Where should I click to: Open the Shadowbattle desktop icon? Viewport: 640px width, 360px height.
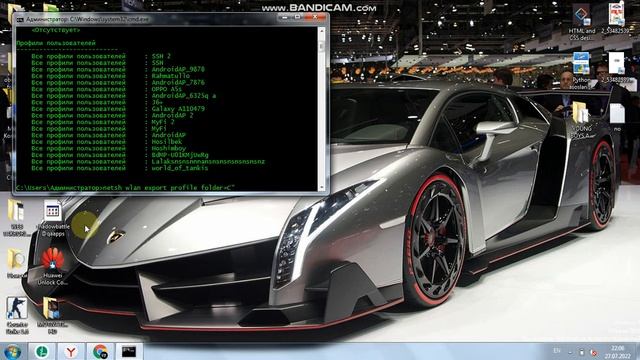(53, 219)
